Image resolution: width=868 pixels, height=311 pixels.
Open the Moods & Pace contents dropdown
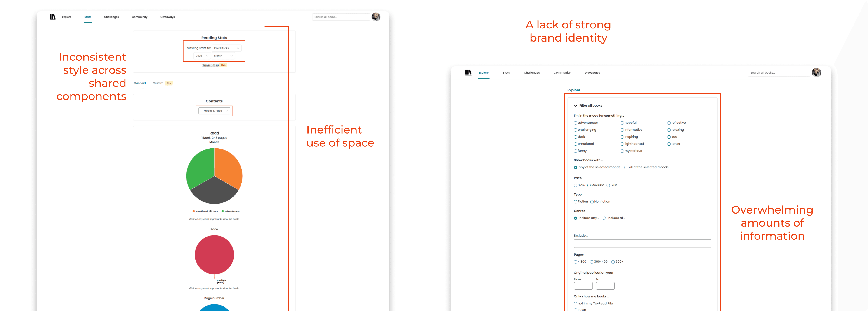pyautogui.click(x=214, y=111)
